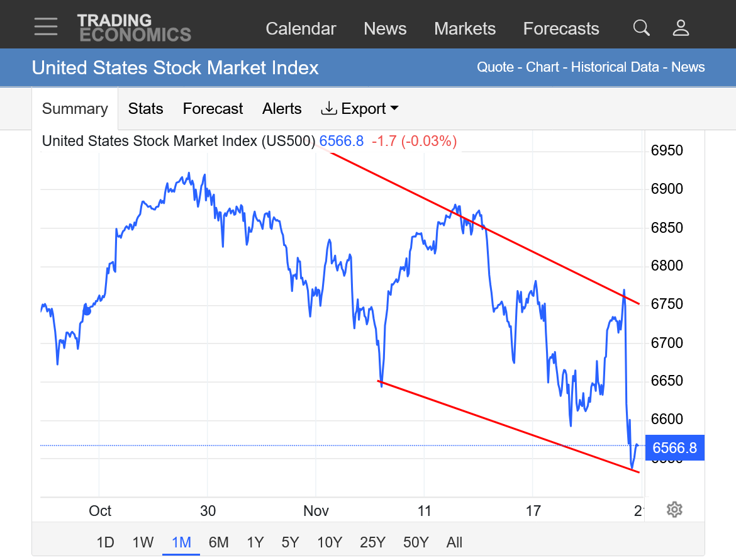The image size is (736, 560).
Task: Open Markets in the top navigation
Action: [x=465, y=29]
